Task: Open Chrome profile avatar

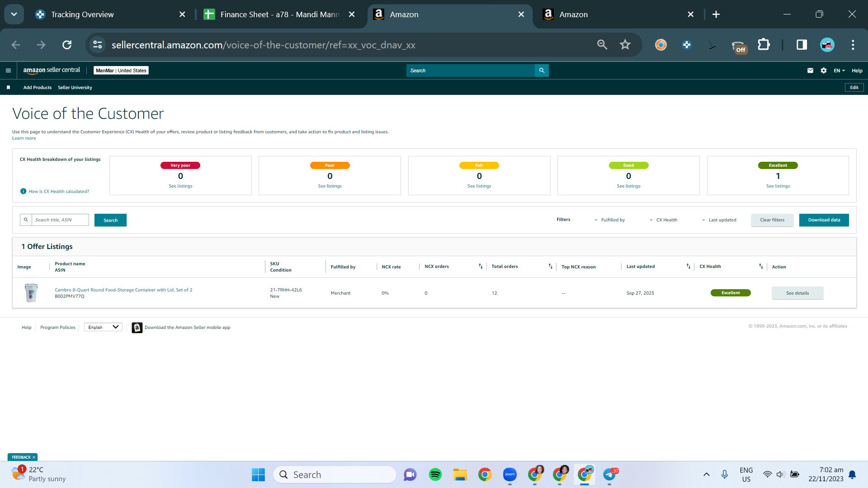Action: pyautogui.click(x=827, y=45)
